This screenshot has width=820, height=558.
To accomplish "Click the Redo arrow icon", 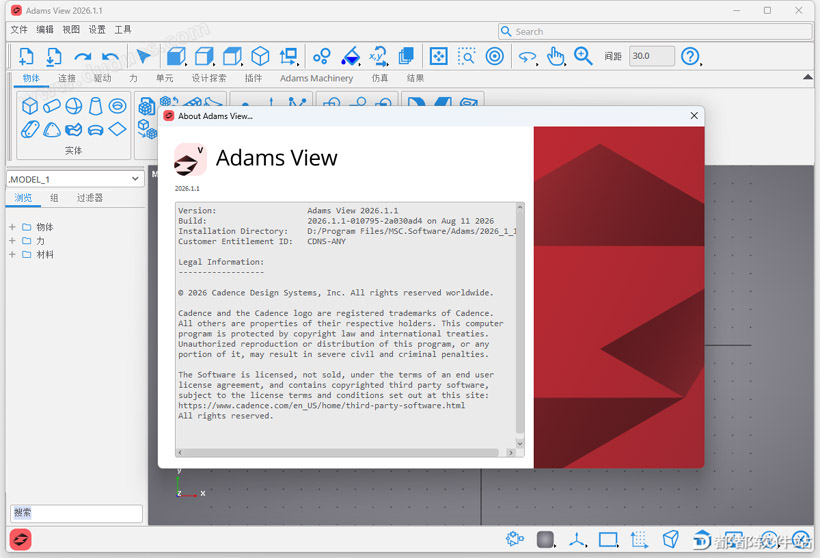I will [83, 56].
